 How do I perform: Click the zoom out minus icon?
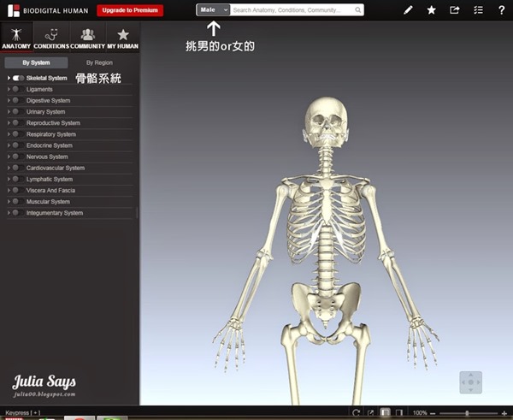coord(433,413)
